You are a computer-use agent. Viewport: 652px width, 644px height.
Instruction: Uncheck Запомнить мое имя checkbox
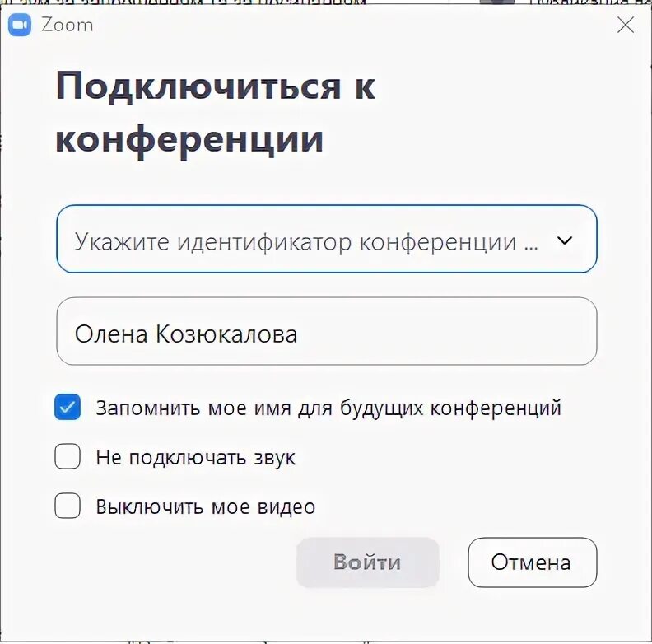click(x=68, y=407)
